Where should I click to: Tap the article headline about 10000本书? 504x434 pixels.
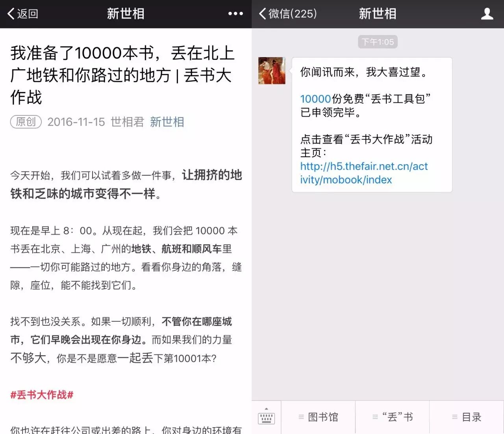[122, 75]
